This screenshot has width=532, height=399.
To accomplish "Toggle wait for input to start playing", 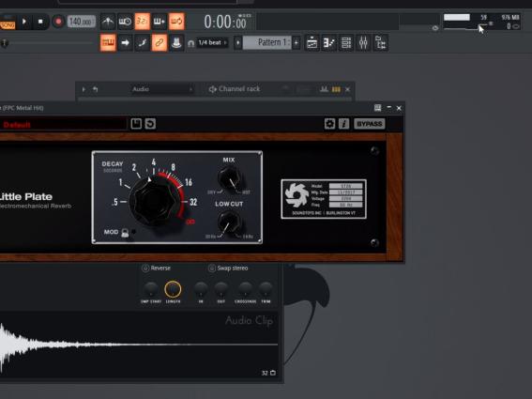I will [125, 22].
